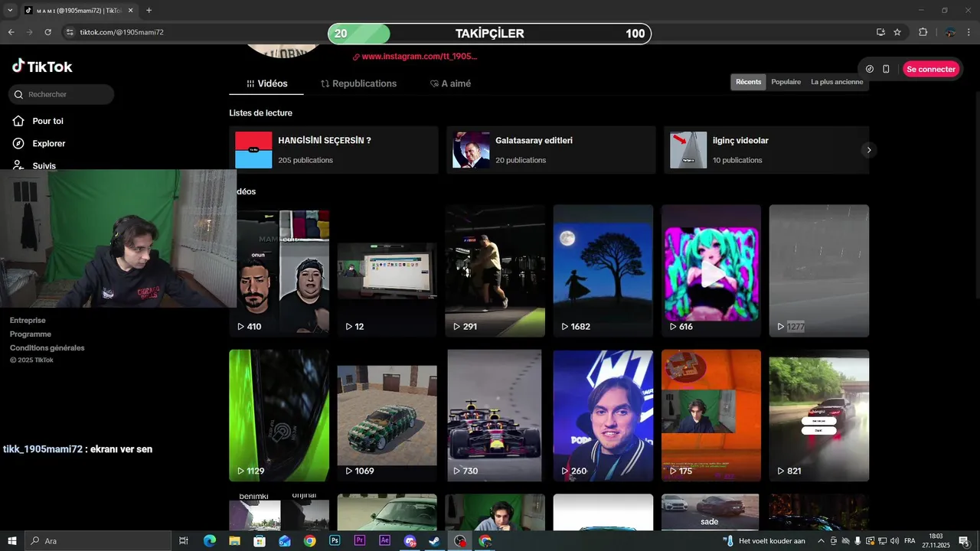Open the Windows Start menu

[12, 541]
